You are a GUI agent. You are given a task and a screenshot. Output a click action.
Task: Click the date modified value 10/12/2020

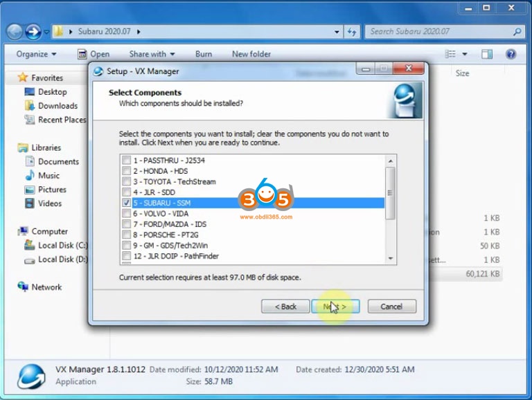(x=241, y=370)
